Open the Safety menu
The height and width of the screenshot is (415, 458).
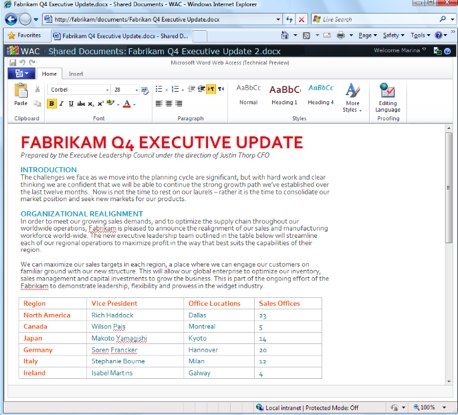pos(393,35)
